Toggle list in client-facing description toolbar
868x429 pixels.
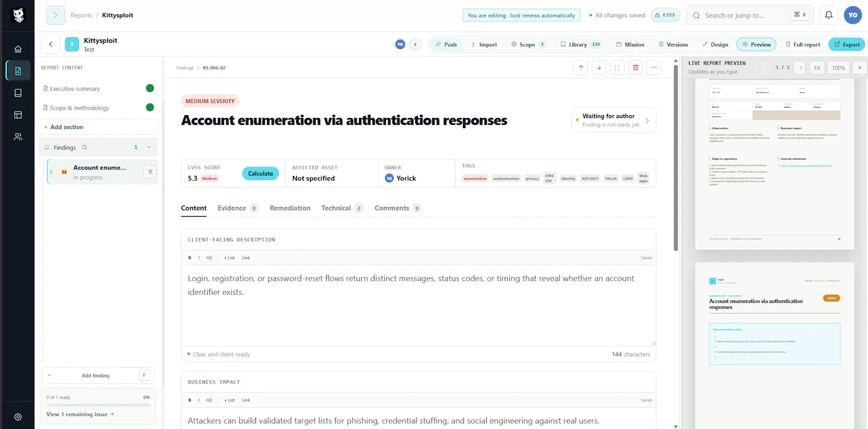(229, 258)
